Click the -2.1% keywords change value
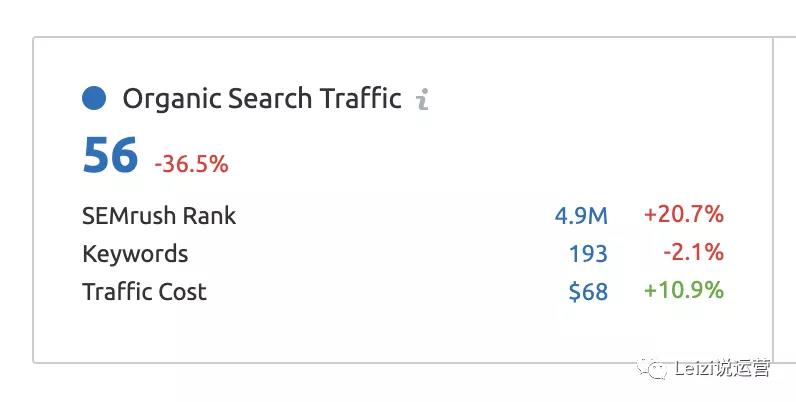796x402 pixels. [693, 252]
